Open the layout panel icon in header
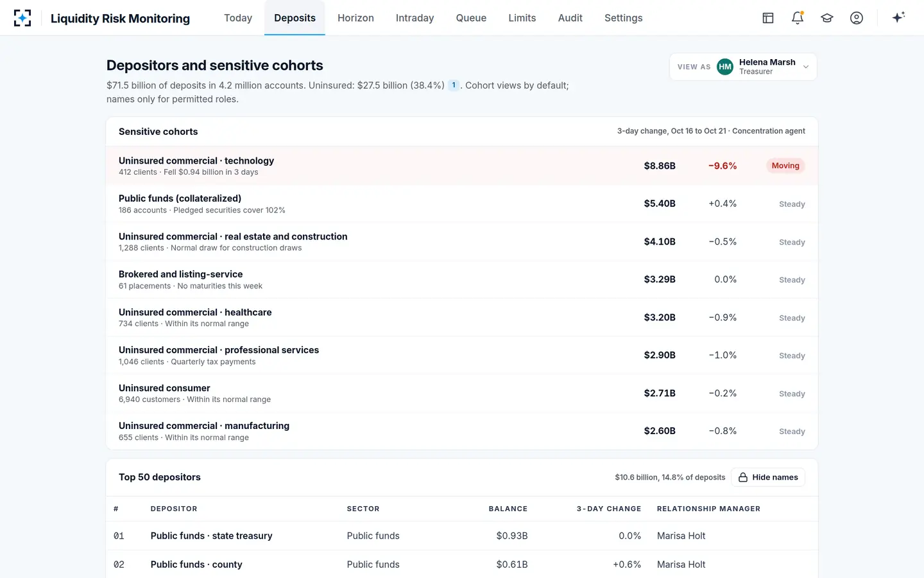The image size is (924, 578). pos(768,18)
